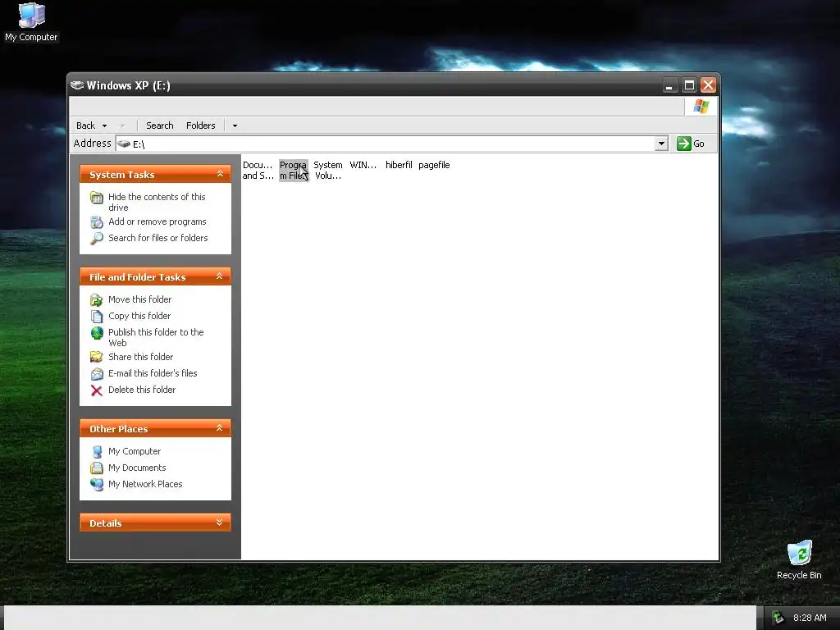Screen dimensions: 840x630
Task: Collapse the System Tasks panel
Action: click(220, 174)
